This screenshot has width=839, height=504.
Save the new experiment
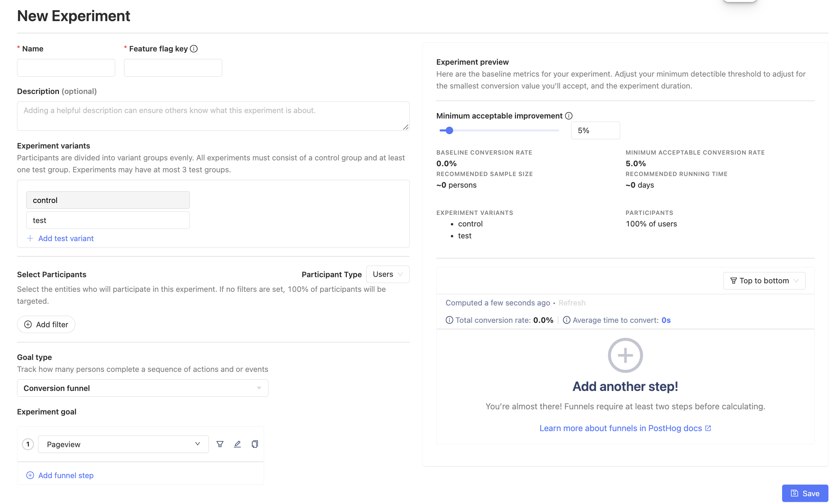tap(805, 493)
